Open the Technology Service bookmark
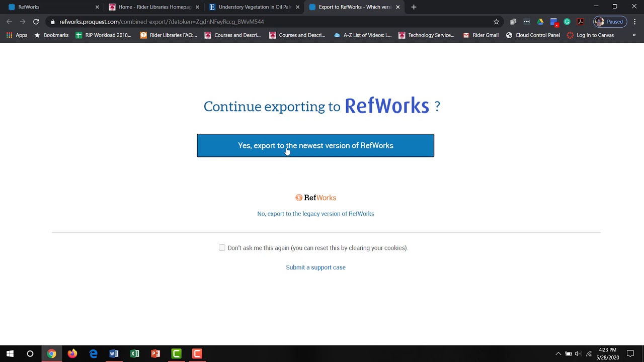This screenshot has width=644, height=362. pyautogui.click(x=427, y=35)
